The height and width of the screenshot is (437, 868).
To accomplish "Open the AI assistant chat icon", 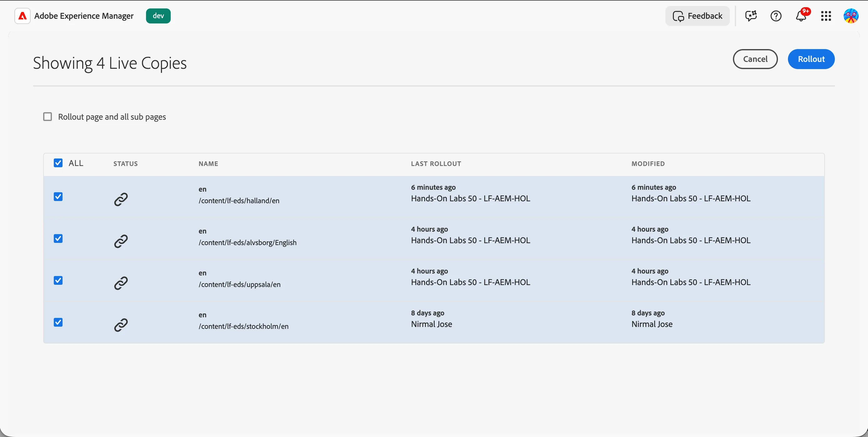I will click(751, 16).
